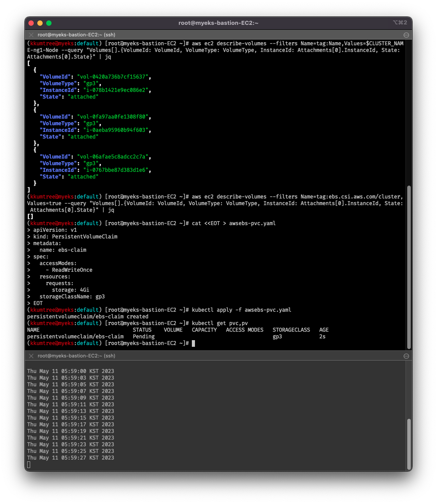Screen dimensions: 437x504
Task: Select top pane title root@myeks-bastion-EC2
Action: click(x=76, y=35)
